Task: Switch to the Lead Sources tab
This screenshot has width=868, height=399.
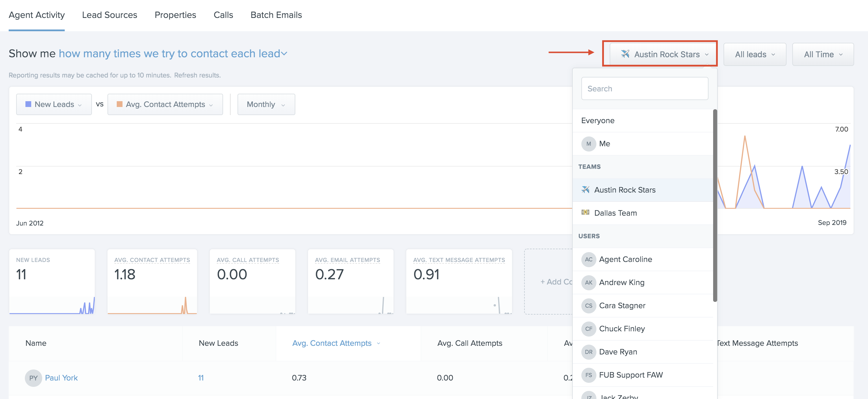Action: [110, 15]
